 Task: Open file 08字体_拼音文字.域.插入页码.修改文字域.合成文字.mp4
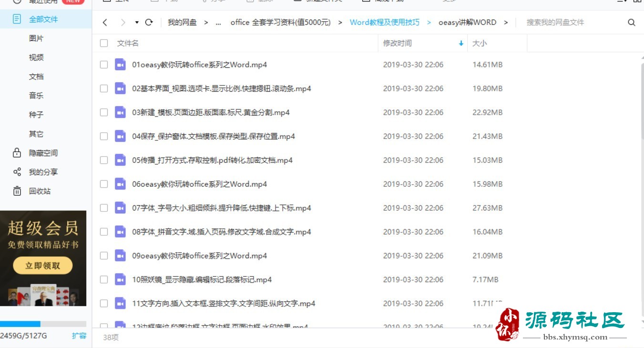point(222,232)
